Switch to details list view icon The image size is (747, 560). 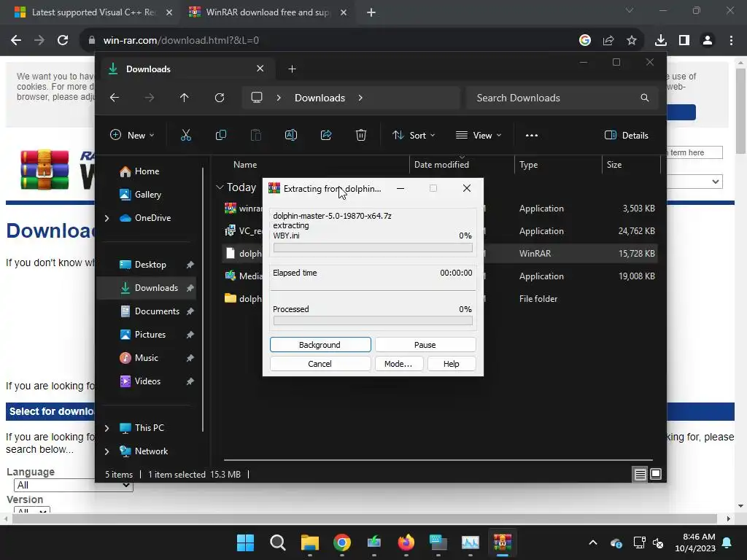(x=640, y=474)
